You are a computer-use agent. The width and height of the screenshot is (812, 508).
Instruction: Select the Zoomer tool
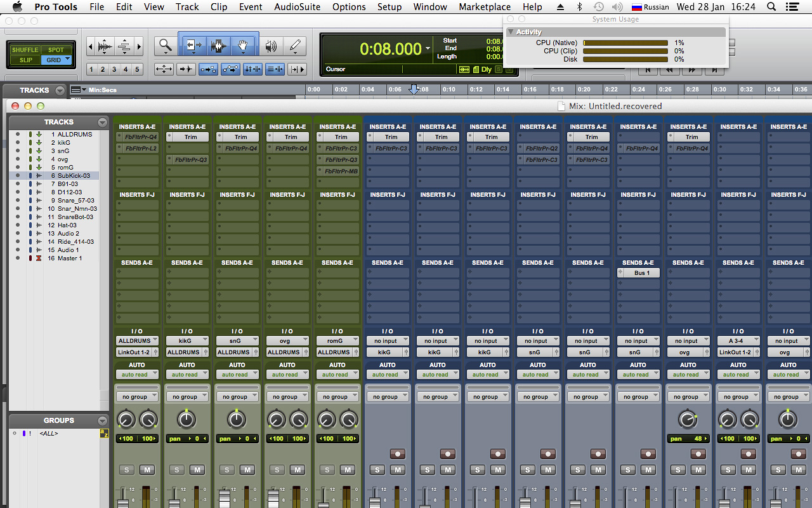(x=165, y=45)
